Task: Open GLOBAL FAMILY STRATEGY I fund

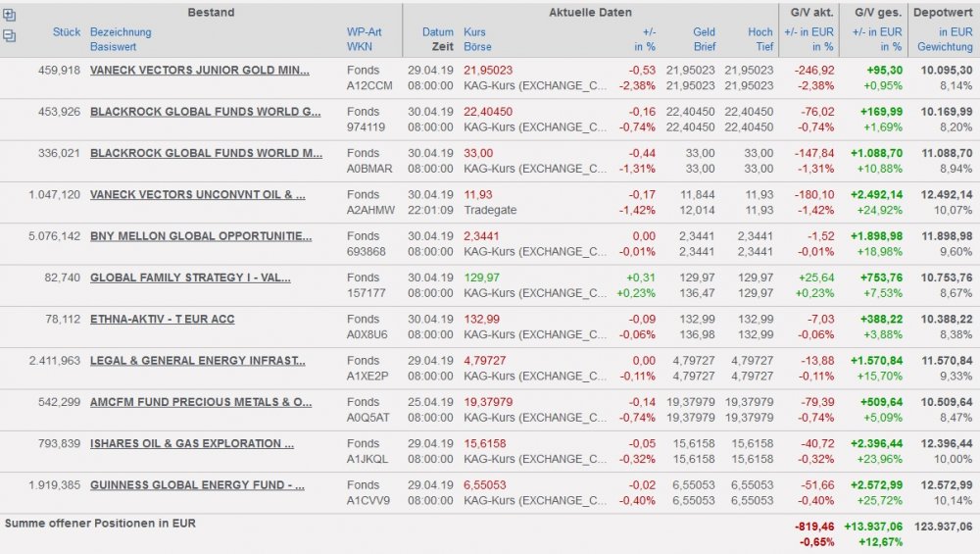Action: click(190, 277)
